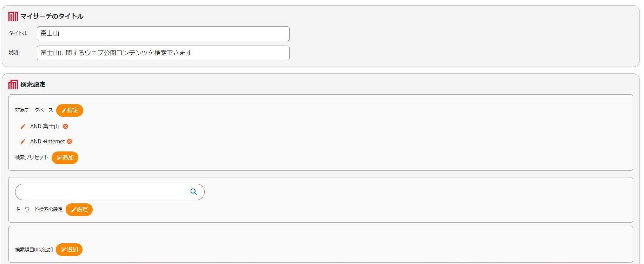Remove the AND 富士山 condition

pyautogui.click(x=65, y=126)
